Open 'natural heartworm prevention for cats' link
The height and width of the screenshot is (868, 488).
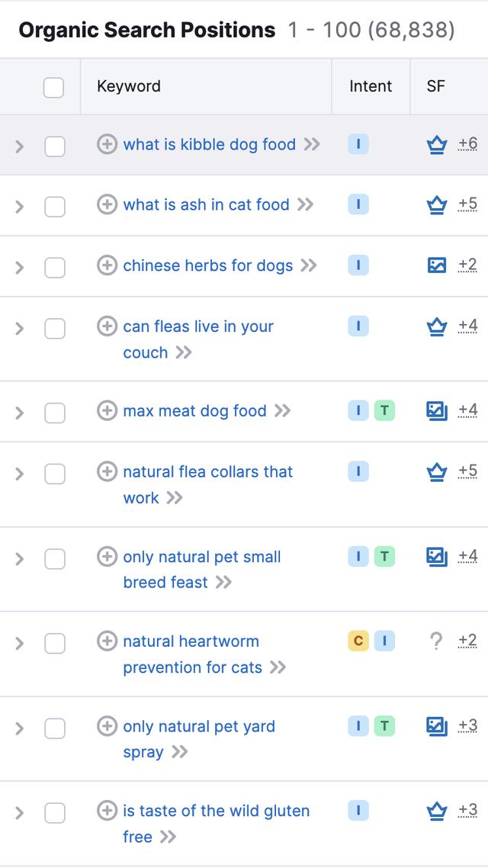[192, 654]
